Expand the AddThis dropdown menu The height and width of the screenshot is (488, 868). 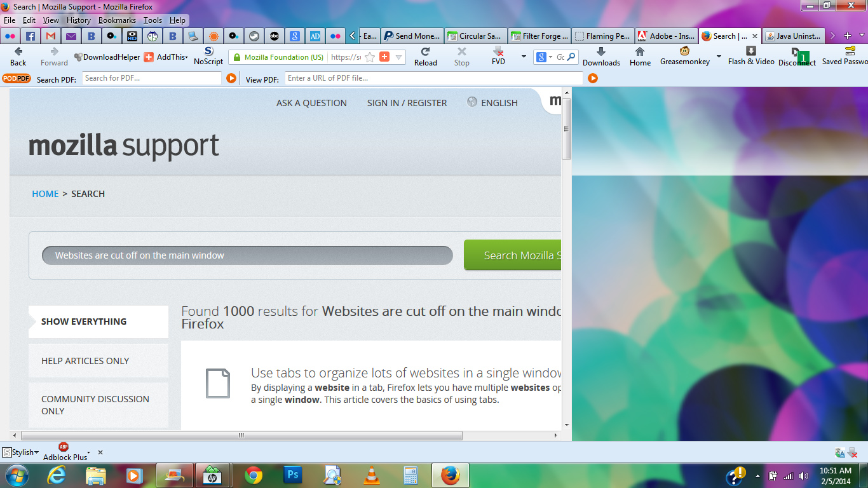[186, 58]
